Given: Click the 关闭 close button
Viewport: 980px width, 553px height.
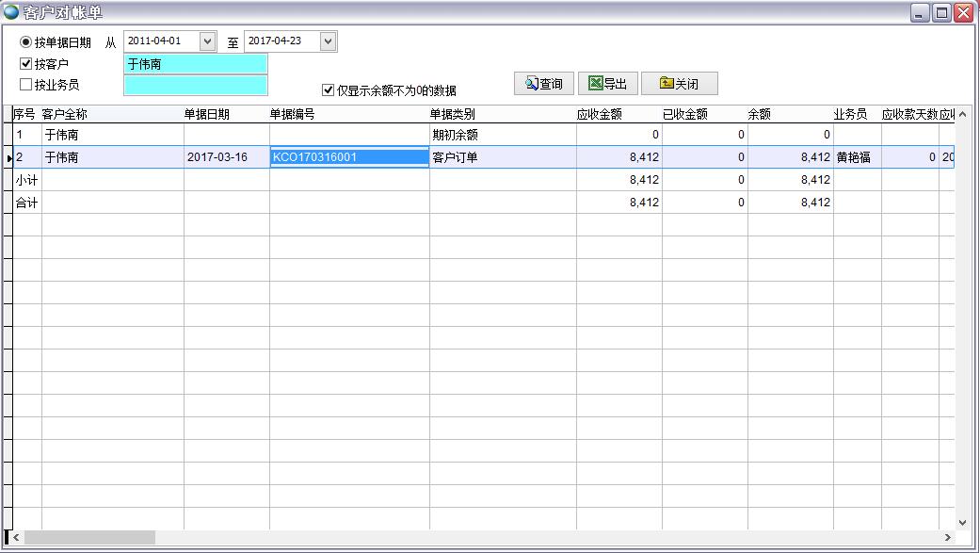Looking at the screenshot, I should click(x=679, y=83).
